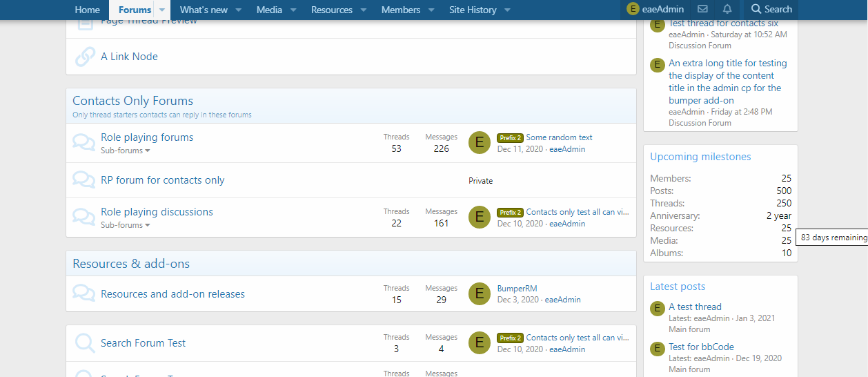Expand Sub-forums under Role playing discussions
The height and width of the screenshot is (377, 868).
click(125, 225)
